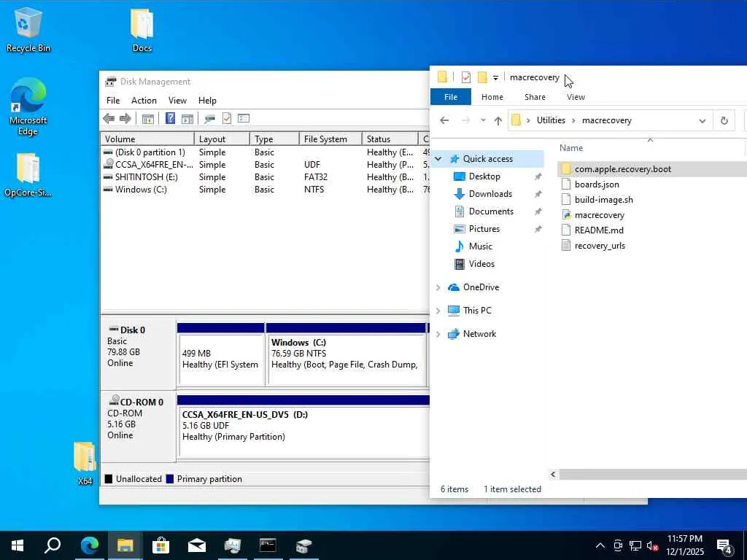Click Show/Hide Console Tree toolbar icon

tap(147, 119)
